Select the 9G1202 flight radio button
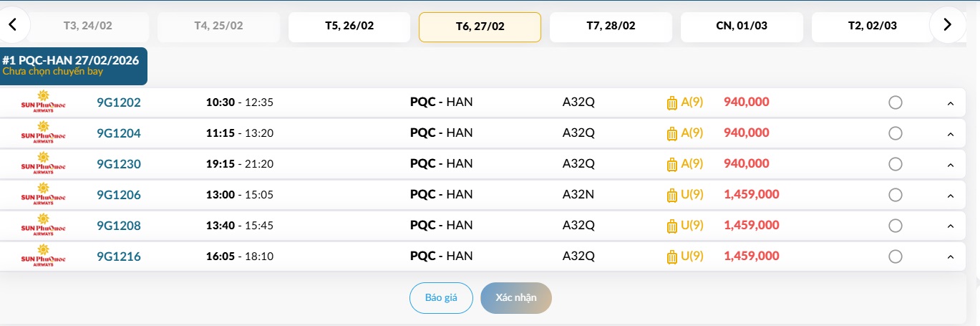Screen dimensions: 980x326 tap(895, 102)
